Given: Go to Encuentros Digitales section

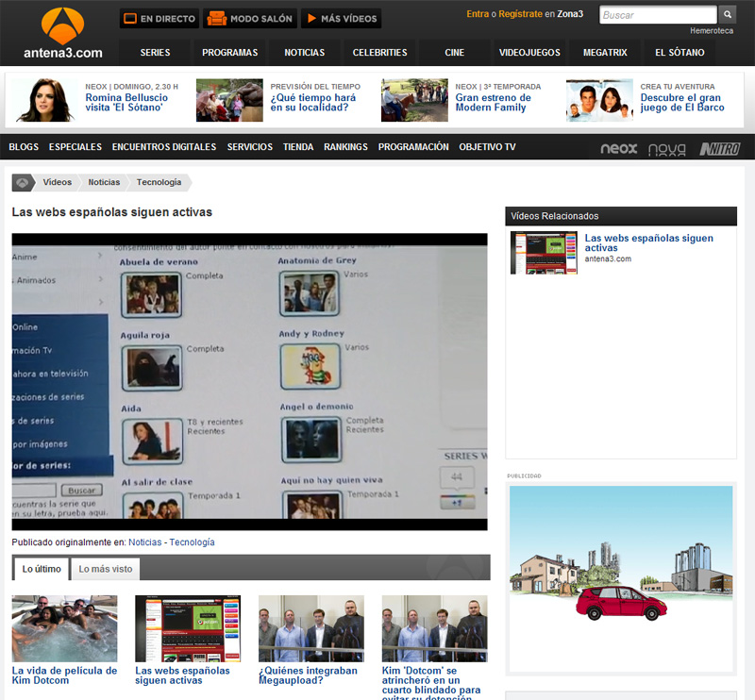Looking at the screenshot, I should click(164, 147).
